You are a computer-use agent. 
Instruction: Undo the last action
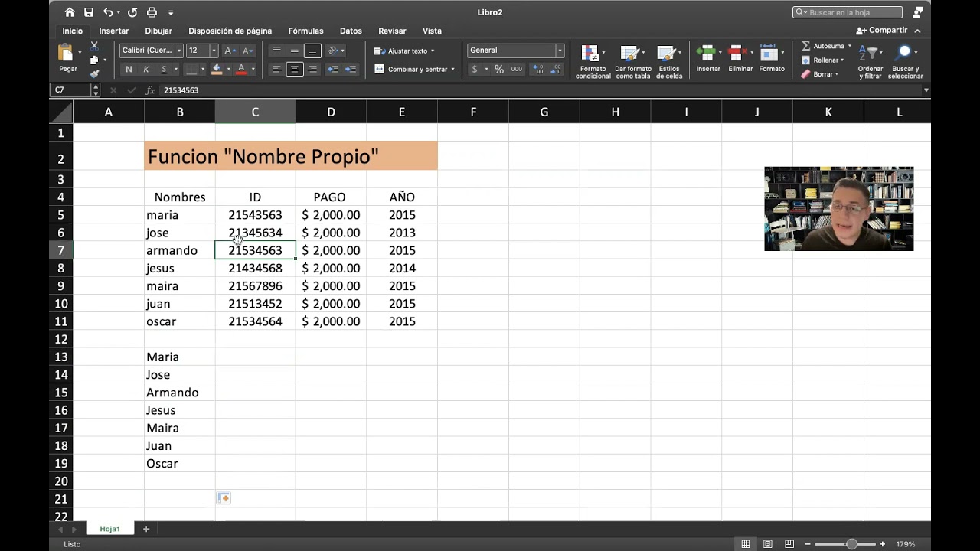click(x=108, y=12)
